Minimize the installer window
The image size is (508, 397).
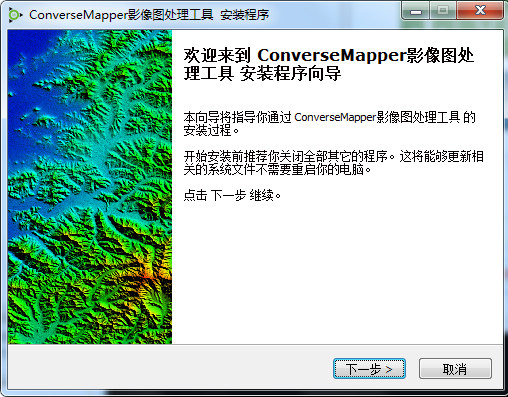(416, 11)
